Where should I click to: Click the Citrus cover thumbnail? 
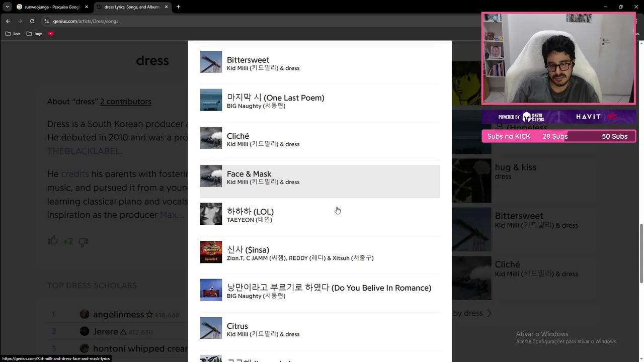(x=211, y=328)
